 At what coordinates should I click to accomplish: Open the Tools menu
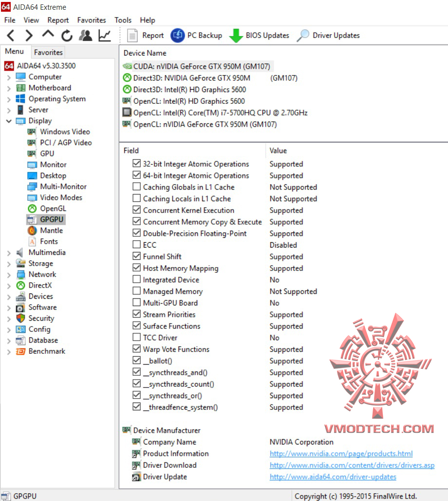123,20
